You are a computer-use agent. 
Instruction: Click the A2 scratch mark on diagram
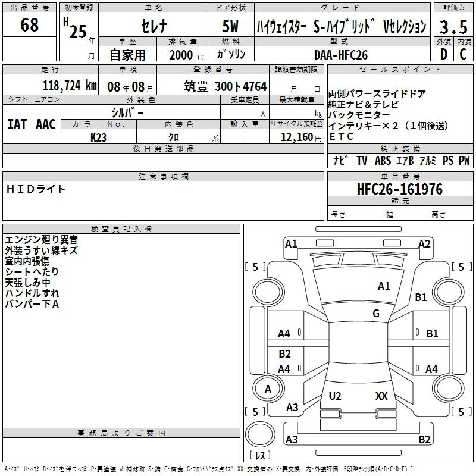(424, 243)
